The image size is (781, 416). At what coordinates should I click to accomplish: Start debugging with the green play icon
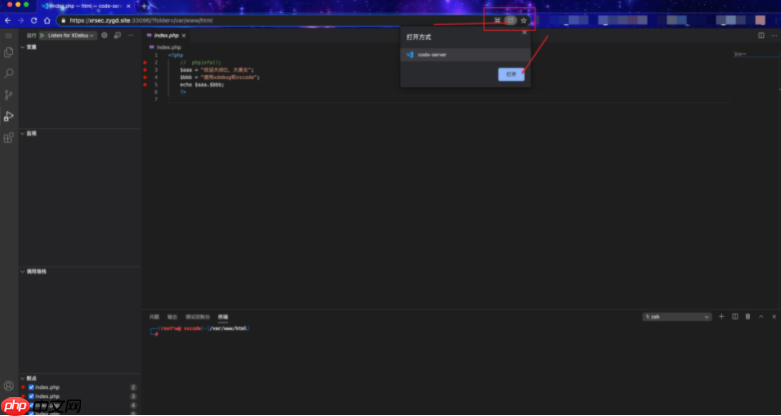click(42, 35)
